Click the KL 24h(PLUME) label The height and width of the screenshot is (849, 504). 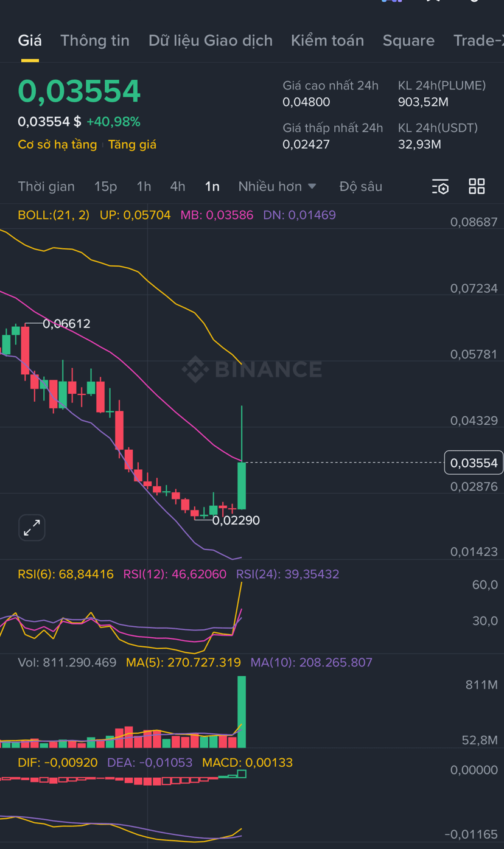tap(442, 86)
